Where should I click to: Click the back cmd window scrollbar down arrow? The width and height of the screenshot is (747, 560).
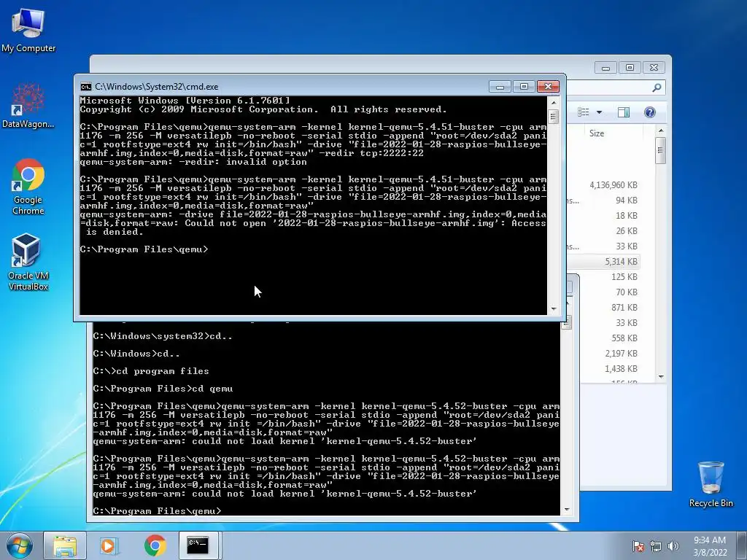point(566,510)
